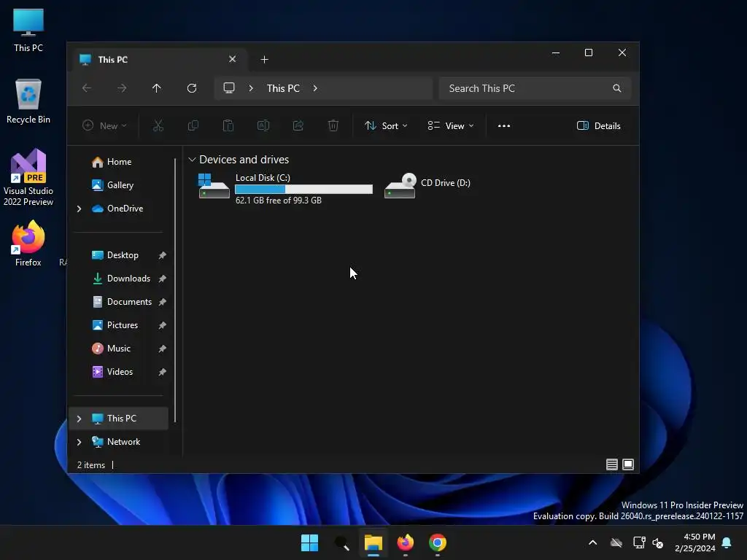Go up one level with up arrow
747x560 pixels.
[157, 88]
